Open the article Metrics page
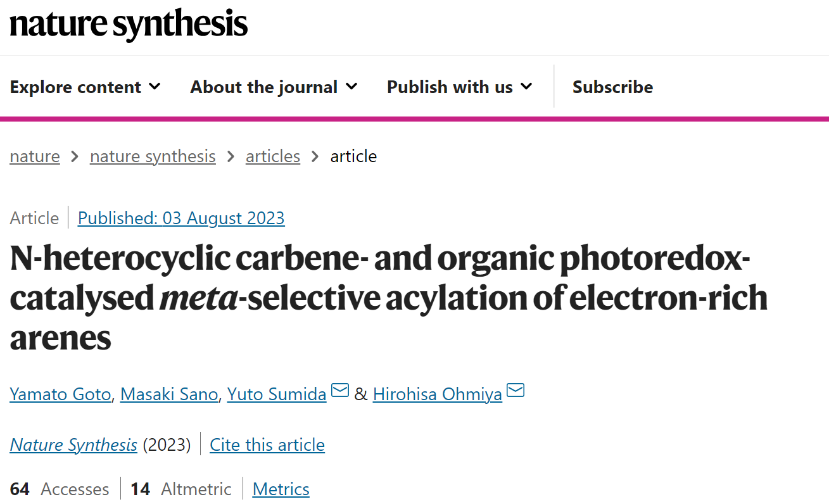This screenshot has width=829, height=504. [x=281, y=489]
